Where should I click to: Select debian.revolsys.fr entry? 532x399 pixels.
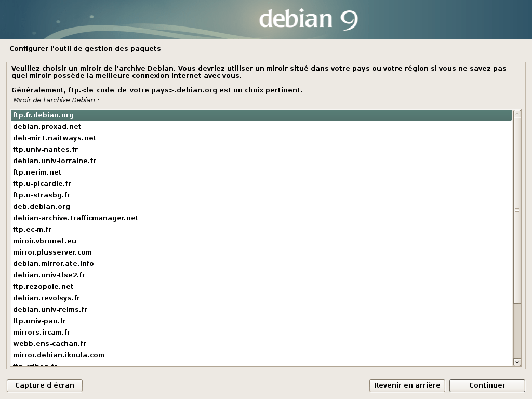coord(261,298)
